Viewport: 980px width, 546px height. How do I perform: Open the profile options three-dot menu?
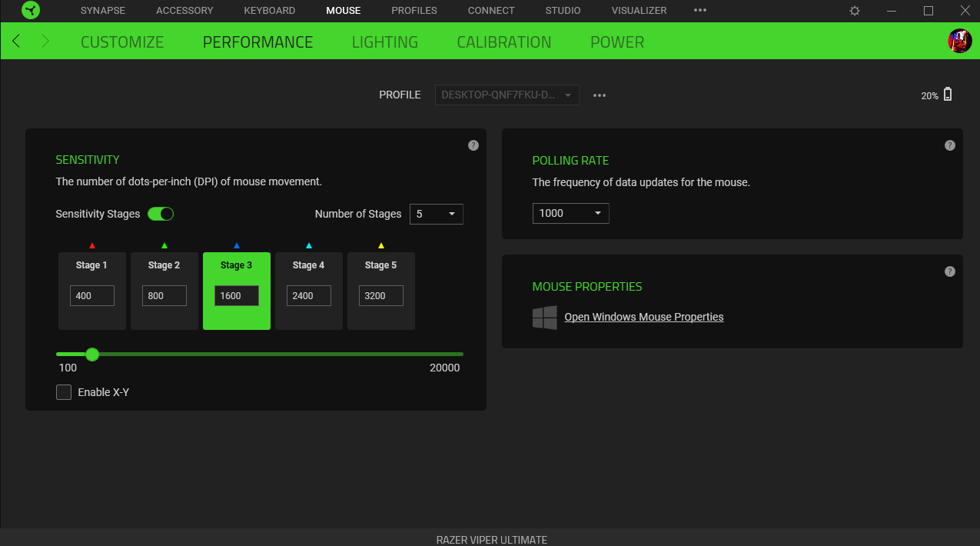click(x=600, y=95)
